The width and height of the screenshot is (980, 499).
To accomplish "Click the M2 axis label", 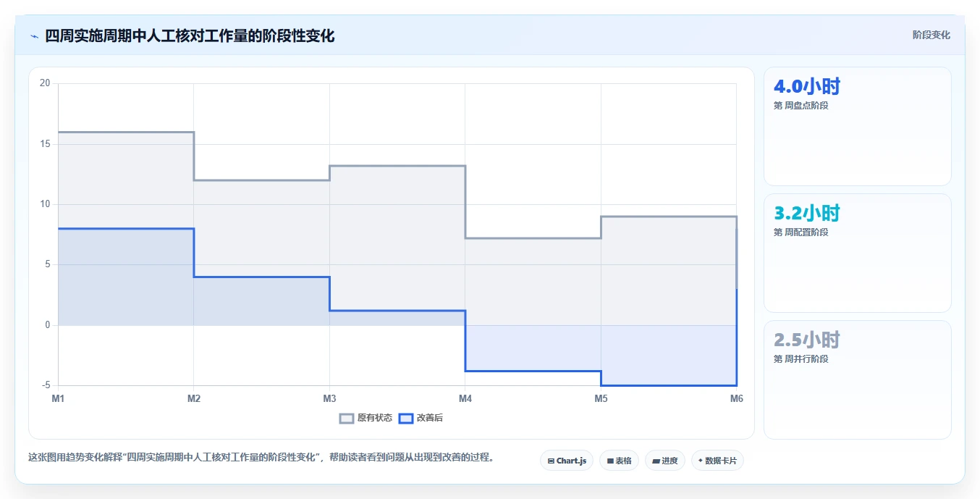I will click(194, 398).
